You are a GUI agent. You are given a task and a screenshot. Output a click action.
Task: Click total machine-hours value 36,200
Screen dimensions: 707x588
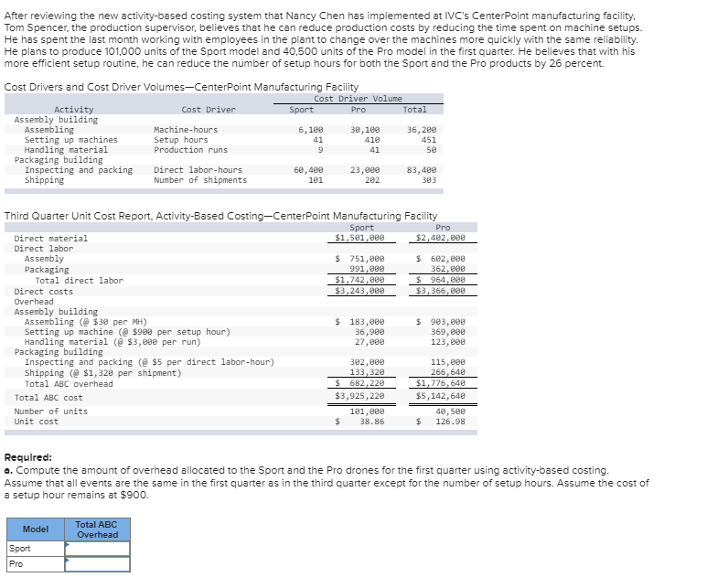coord(422,130)
